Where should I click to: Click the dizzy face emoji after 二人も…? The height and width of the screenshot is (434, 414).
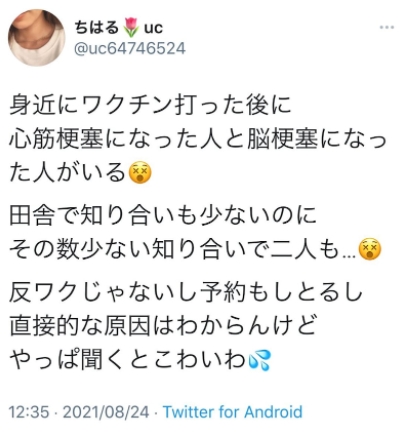pyautogui.click(x=369, y=249)
